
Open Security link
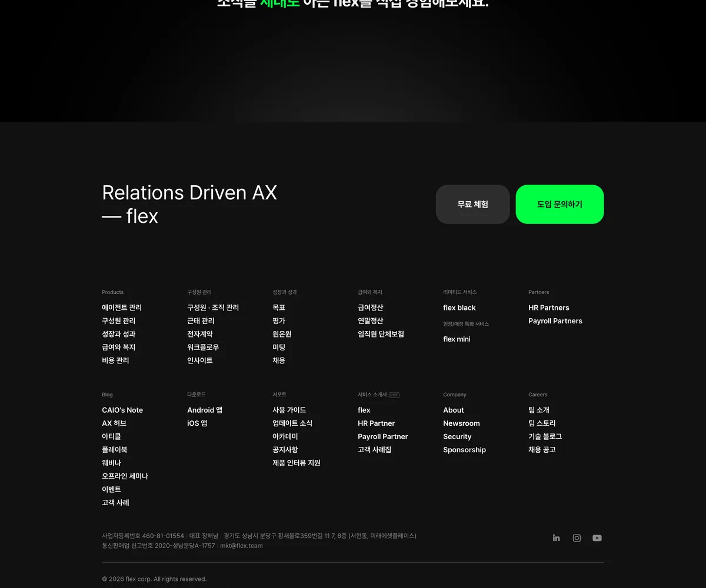pos(457,437)
